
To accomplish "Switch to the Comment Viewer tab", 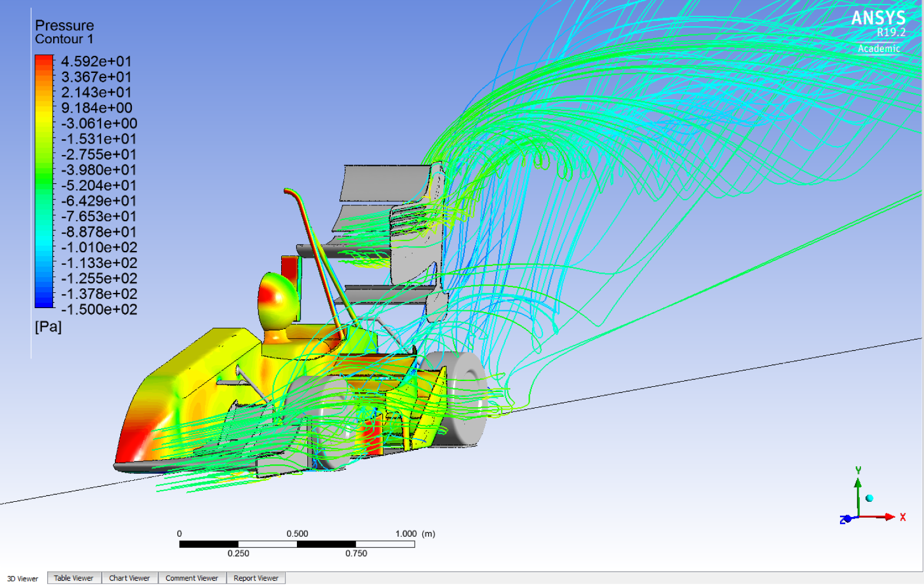I will coord(192,578).
